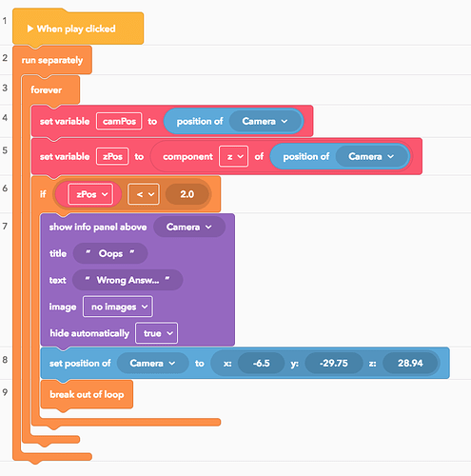Toggle hide automatically true dropdown
This screenshot has width=471, height=476.
click(x=156, y=333)
